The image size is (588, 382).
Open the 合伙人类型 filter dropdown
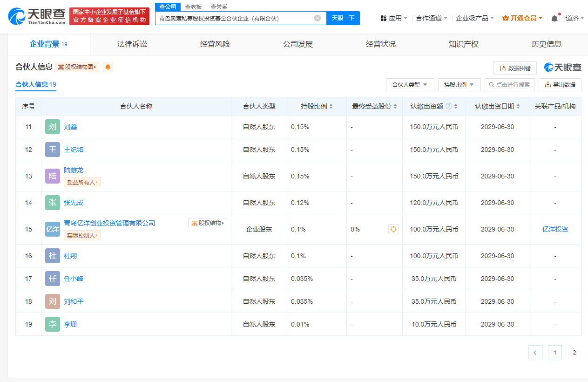[410, 85]
